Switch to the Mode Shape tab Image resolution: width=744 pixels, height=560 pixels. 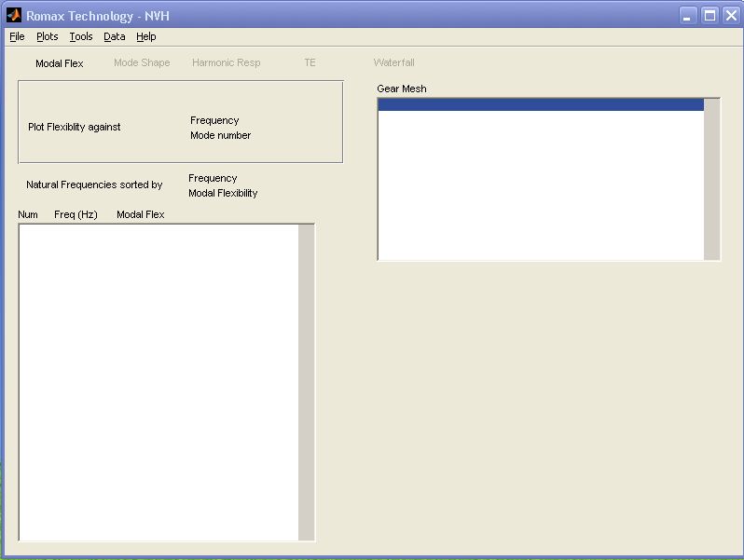142,62
